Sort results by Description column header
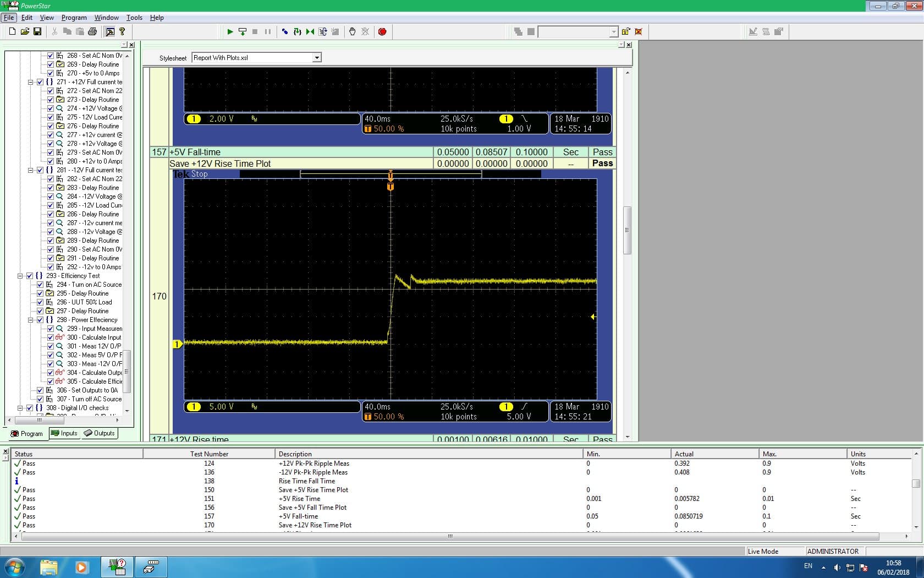The height and width of the screenshot is (578, 924). (429, 454)
